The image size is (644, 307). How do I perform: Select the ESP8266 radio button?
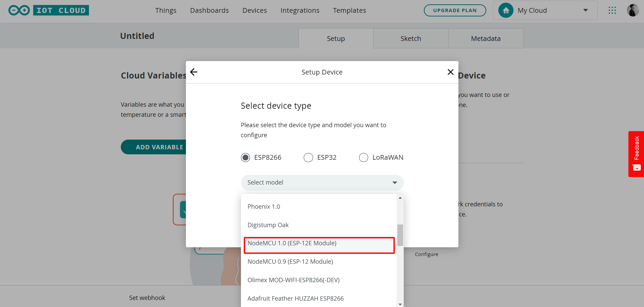point(245,157)
